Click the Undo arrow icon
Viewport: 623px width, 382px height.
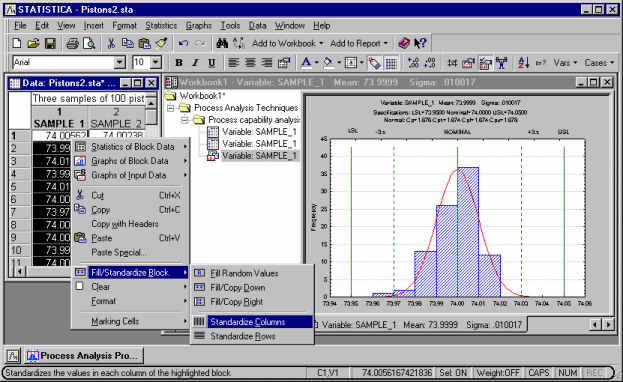click(183, 43)
